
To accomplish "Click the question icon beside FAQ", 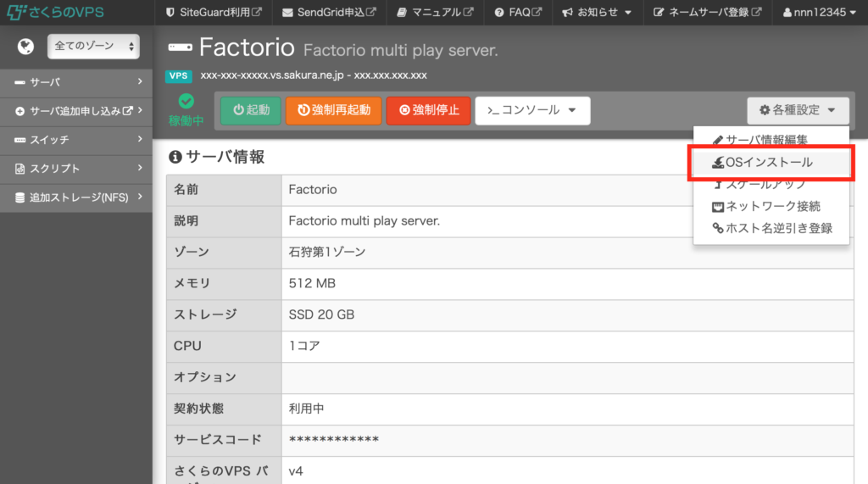I will (x=499, y=12).
